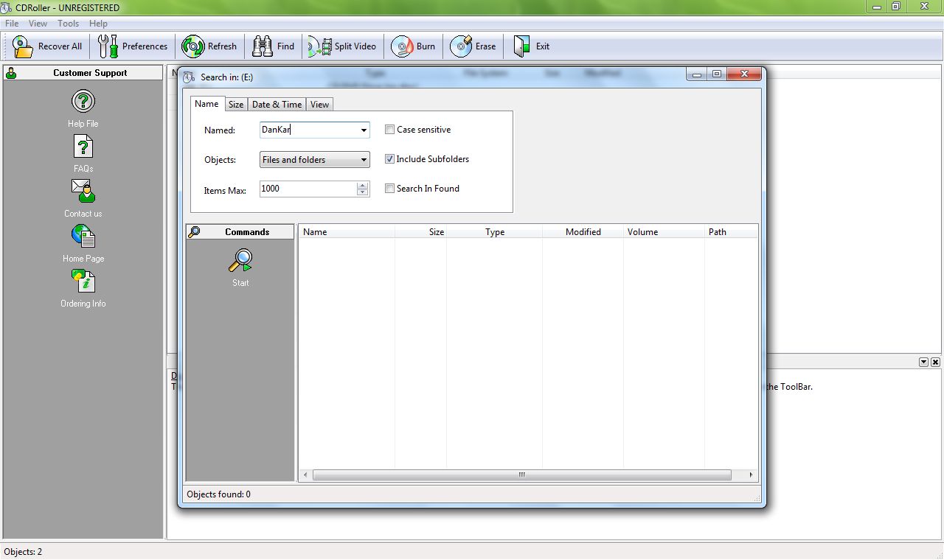
Task: Click the Refresh toolbar icon
Action: (x=193, y=46)
